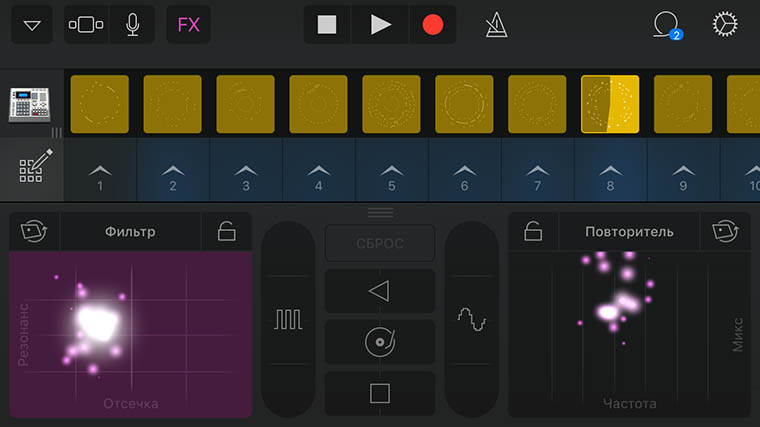Open the Фильтр effect selector
Image resolution: width=760 pixels, height=427 pixels.
(131, 232)
